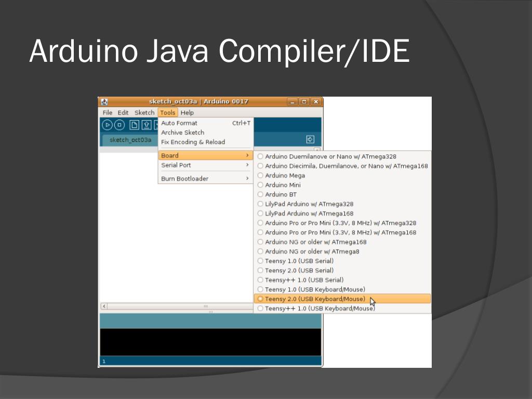Open the File menu
532x399 pixels.
point(107,113)
